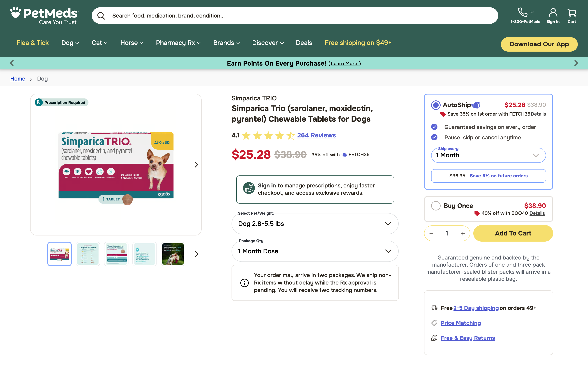This screenshot has height=367, width=588.
Task: Select the Buy Once radio button
Action: point(436,206)
